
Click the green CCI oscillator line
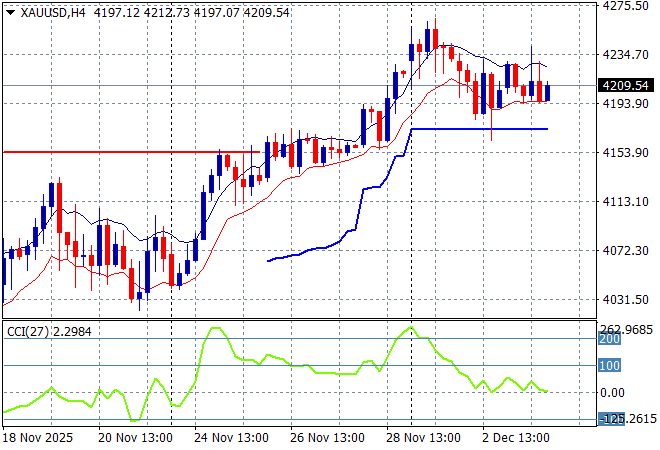coord(300,365)
